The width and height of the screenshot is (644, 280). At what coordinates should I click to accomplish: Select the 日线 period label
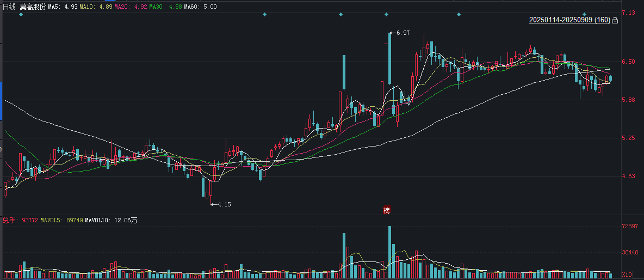point(9,7)
